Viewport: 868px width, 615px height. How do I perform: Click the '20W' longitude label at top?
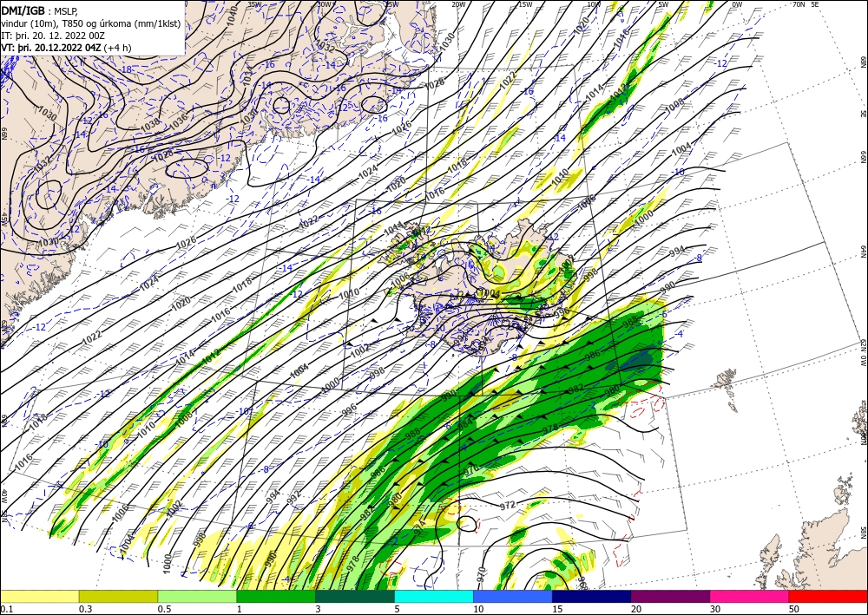click(458, 3)
